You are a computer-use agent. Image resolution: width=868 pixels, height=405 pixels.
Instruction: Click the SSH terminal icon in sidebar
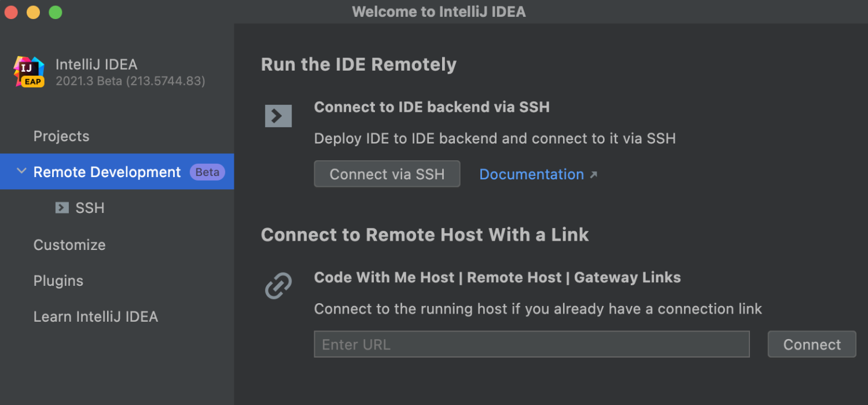[62, 208]
